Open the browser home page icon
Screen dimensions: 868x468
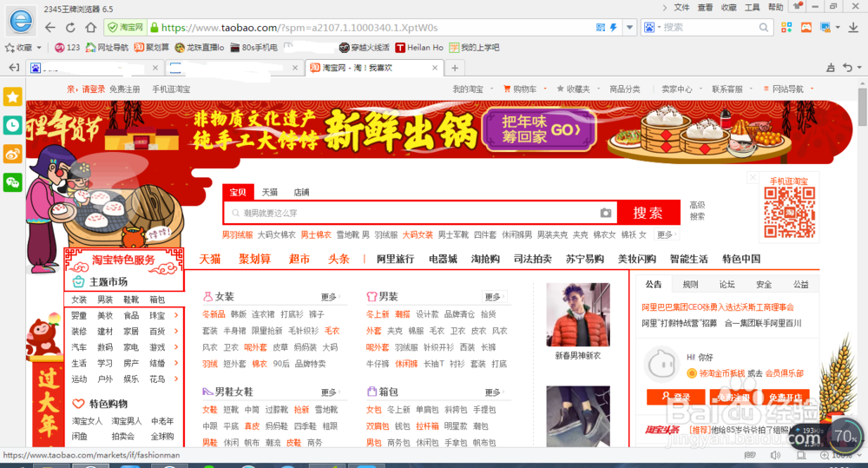click(x=91, y=27)
